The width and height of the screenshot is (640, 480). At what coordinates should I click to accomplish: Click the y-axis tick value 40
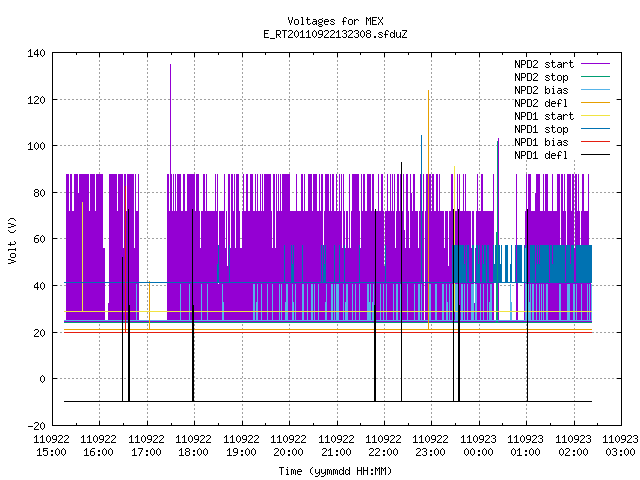pos(39,286)
